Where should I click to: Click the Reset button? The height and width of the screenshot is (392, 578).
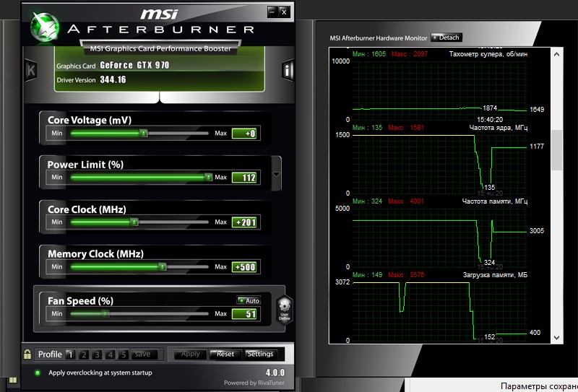225,354
